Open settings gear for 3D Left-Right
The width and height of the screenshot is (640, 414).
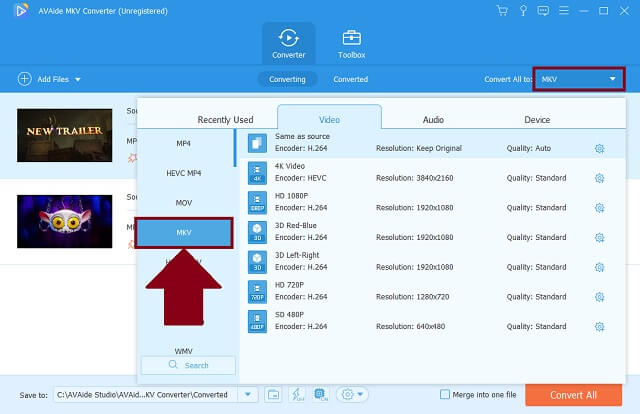pos(599,267)
